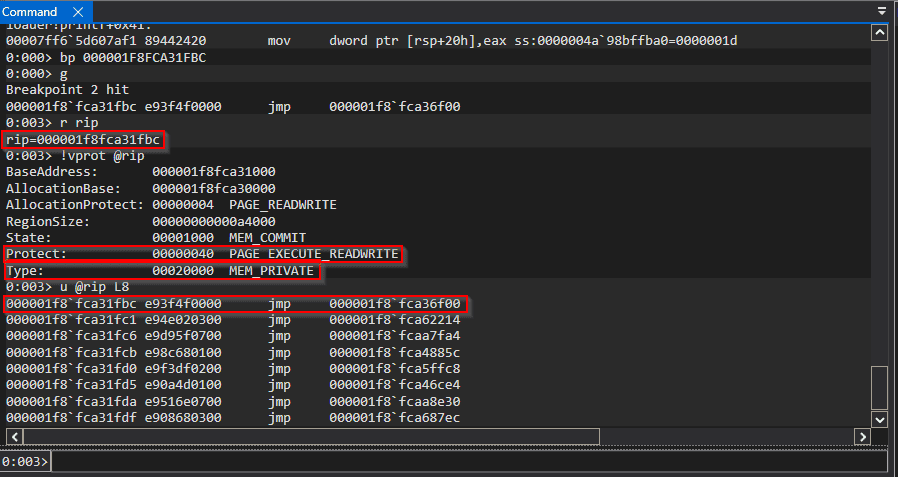Click the vertical scrollbar up arrow

880,33
